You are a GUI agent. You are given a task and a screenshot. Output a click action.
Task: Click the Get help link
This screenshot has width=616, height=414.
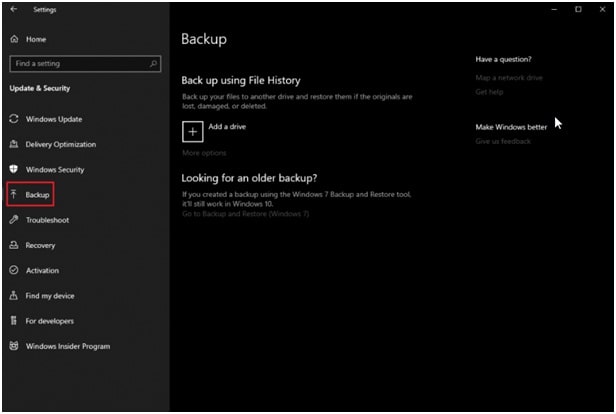pyautogui.click(x=489, y=92)
